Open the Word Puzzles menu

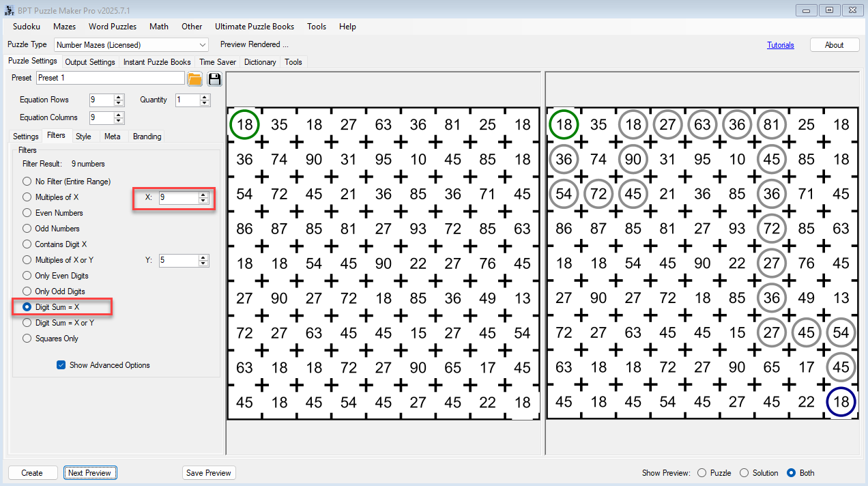coord(113,27)
